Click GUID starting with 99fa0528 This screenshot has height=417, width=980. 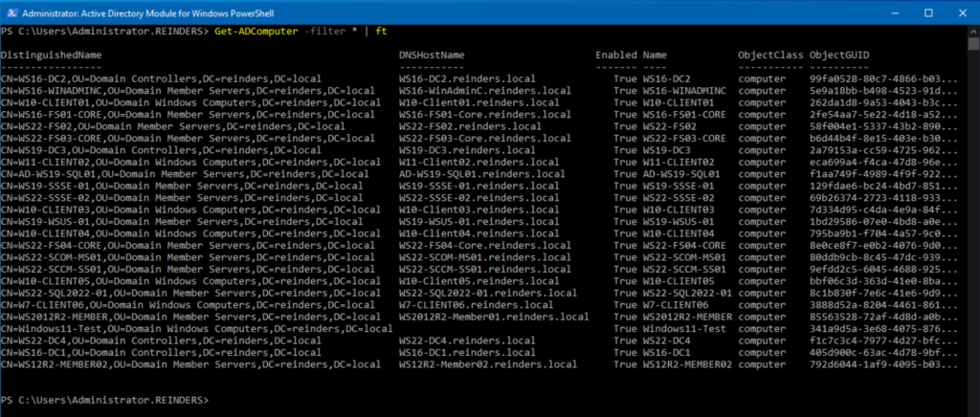pos(883,78)
